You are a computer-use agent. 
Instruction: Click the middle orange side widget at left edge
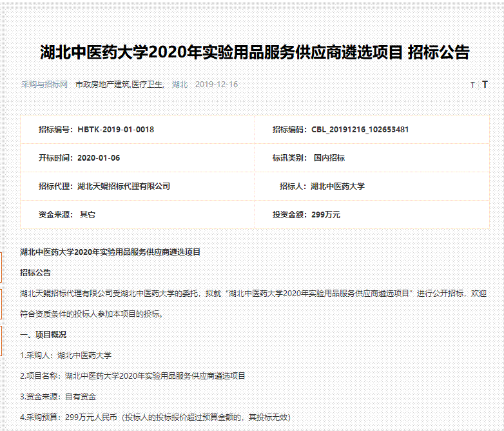coord(1,303)
